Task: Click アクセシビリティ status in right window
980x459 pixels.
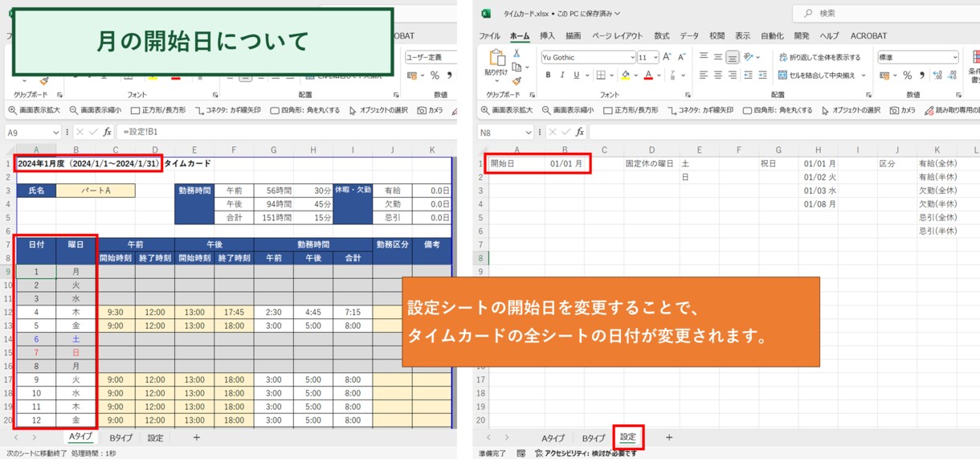Action: 586,453
